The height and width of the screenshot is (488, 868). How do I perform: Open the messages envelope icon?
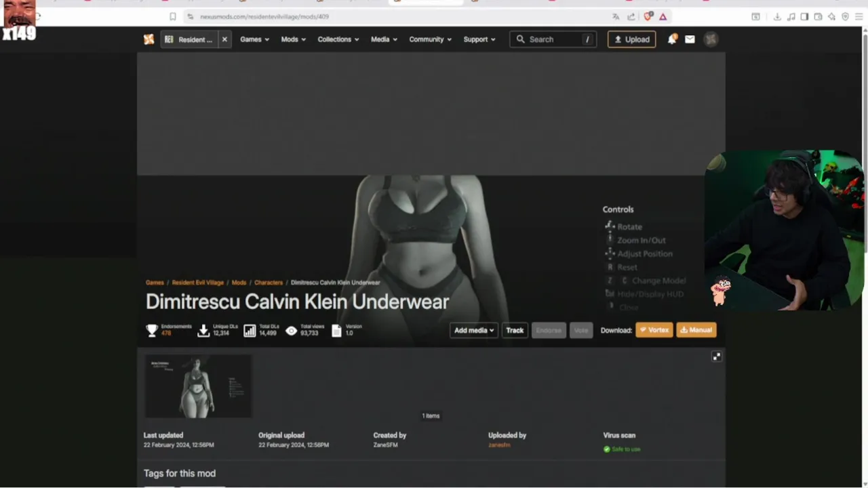click(x=690, y=39)
